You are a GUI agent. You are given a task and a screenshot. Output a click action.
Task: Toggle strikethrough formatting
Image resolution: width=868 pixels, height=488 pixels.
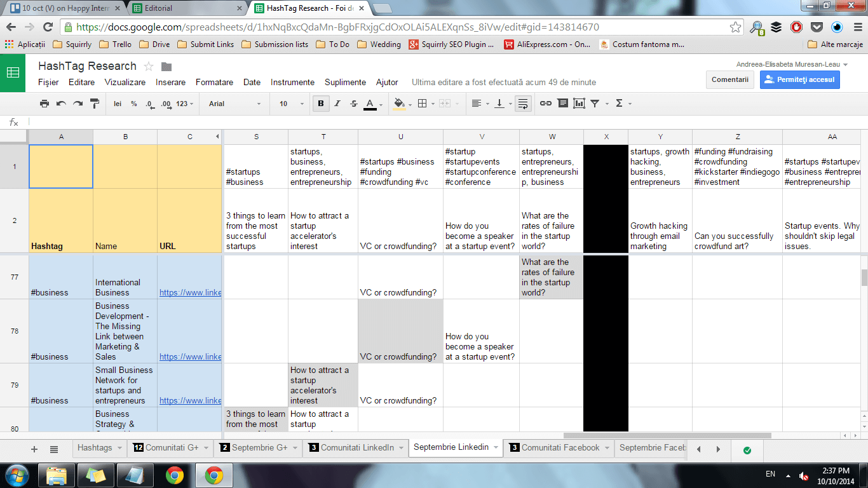click(x=354, y=104)
